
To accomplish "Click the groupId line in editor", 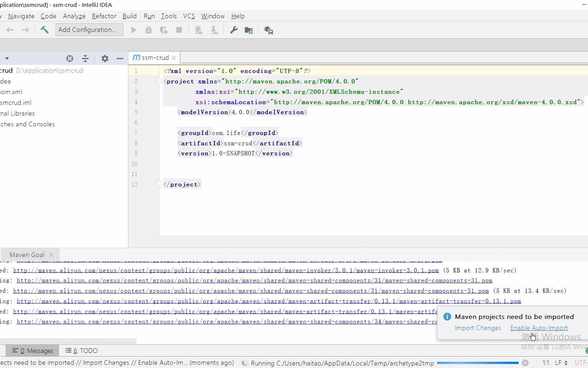I will tap(228, 133).
